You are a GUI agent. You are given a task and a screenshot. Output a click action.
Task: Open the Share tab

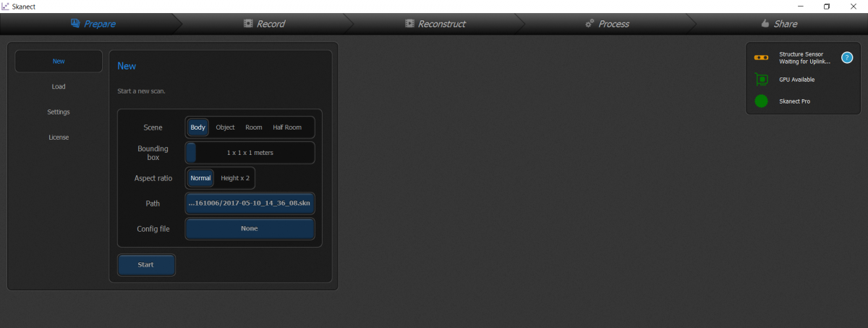[778, 24]
